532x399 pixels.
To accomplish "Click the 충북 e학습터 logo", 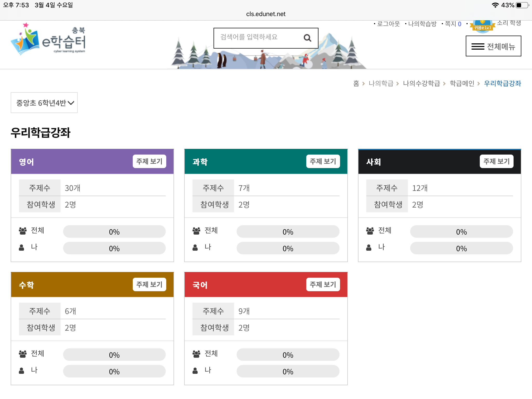I will (x=48, y=39).
